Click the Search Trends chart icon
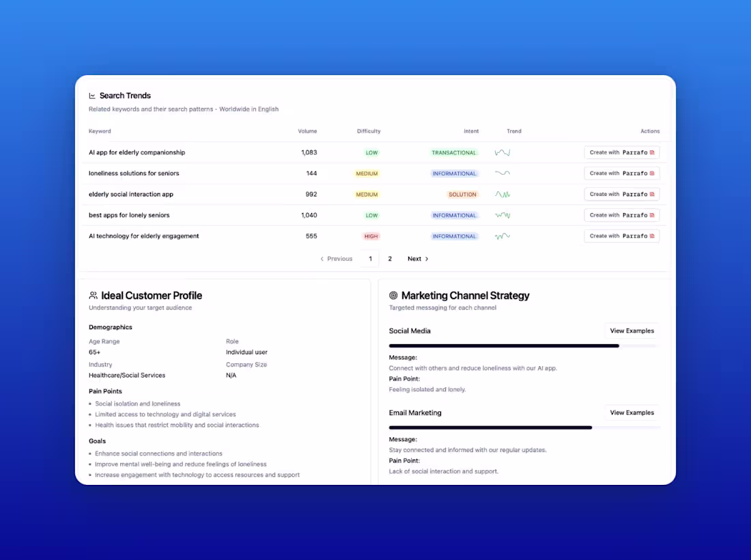 tap(94, 95)
